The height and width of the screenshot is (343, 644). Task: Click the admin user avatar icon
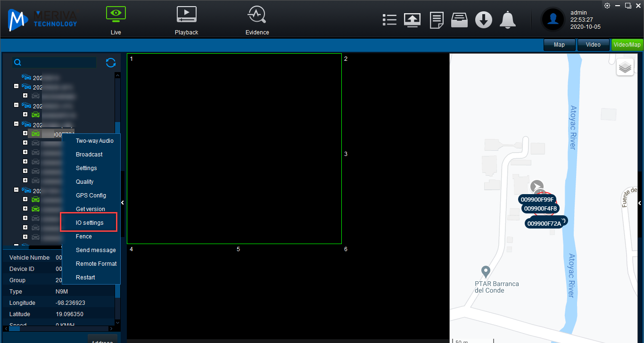coord(553,19)
